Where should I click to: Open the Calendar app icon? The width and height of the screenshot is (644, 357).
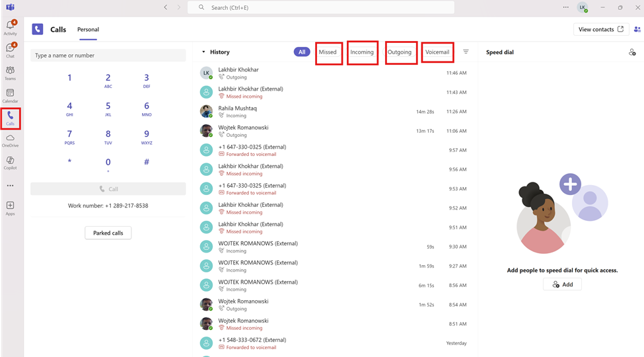click(10, 96)
